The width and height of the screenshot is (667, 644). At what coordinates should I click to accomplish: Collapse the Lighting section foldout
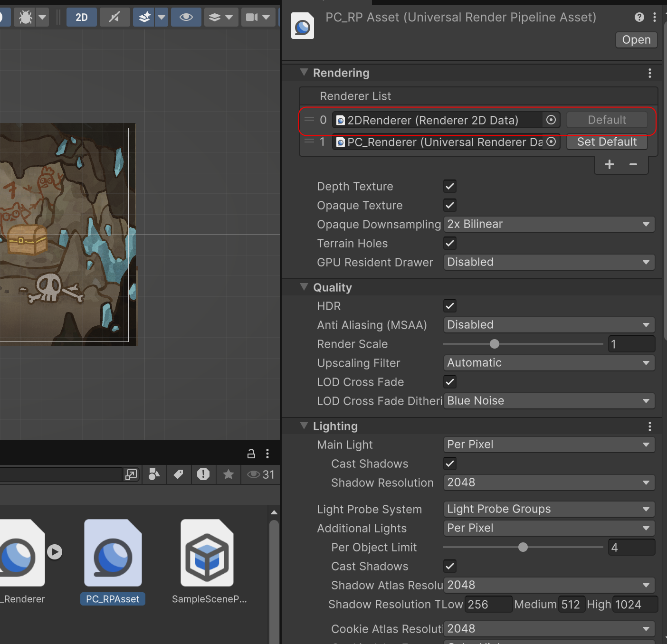304,426
